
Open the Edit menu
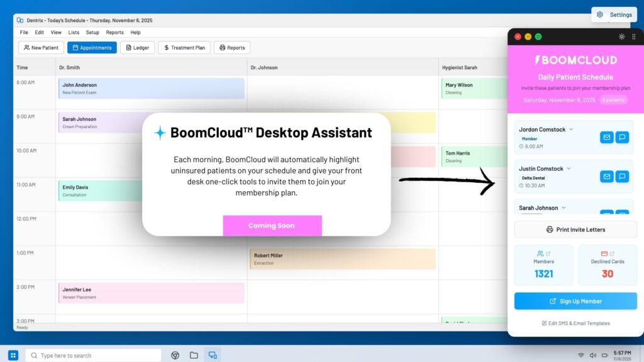click(x=39, y=33)
